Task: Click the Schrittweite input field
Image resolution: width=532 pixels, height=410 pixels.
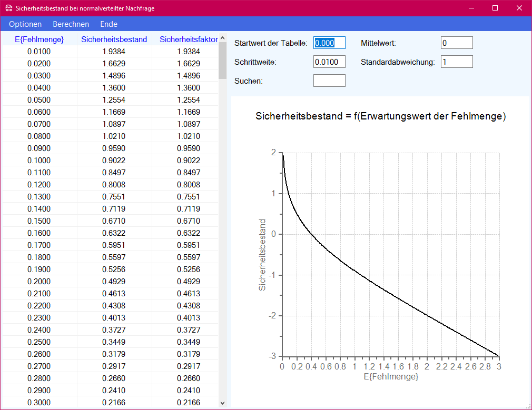Action: 329,62
